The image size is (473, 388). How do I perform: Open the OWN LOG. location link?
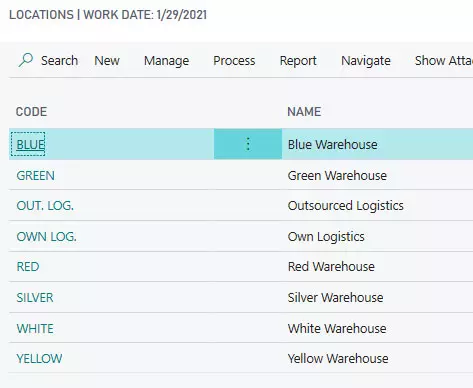(x=46, y=237)
